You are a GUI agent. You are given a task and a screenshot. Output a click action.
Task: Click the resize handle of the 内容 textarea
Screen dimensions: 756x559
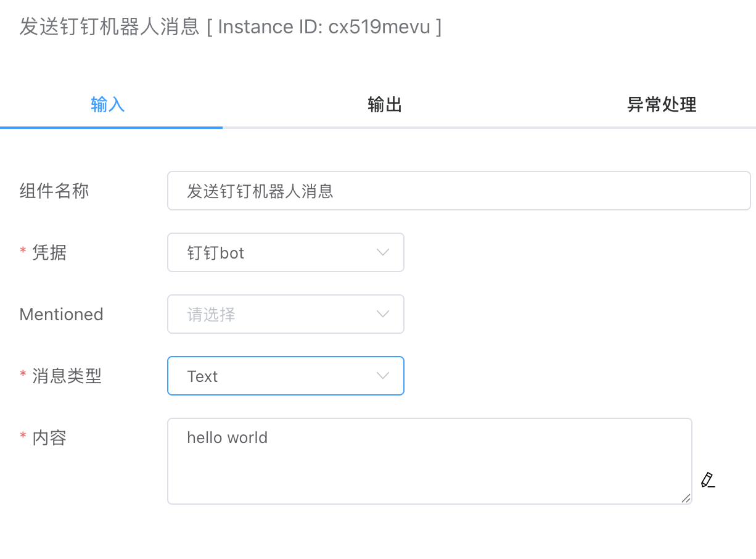pos(686,499)
